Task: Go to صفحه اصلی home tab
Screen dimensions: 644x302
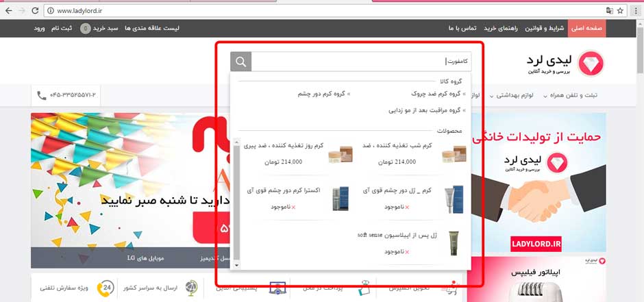Action: point(587,28)
